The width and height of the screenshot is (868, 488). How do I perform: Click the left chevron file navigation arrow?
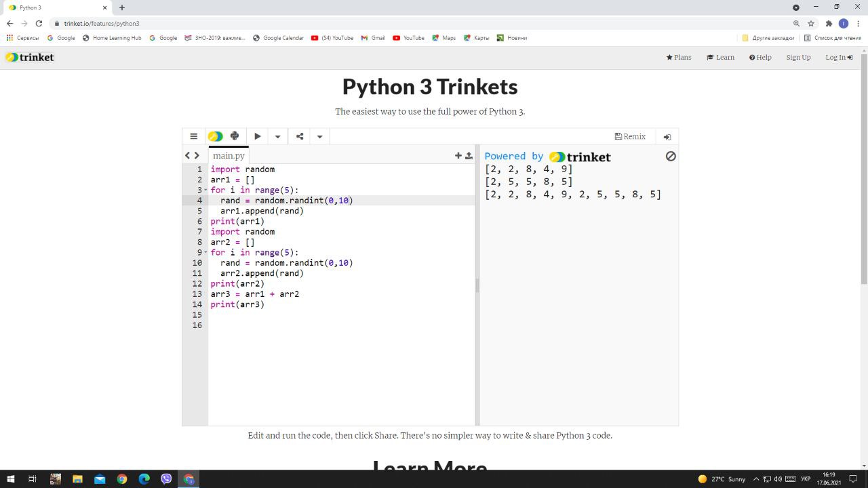point(188,155)
